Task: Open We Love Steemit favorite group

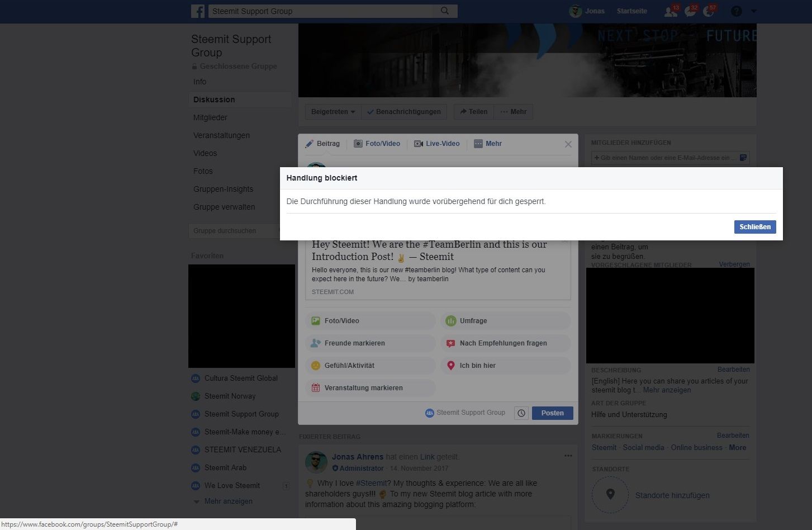Action: coord(232,486)
